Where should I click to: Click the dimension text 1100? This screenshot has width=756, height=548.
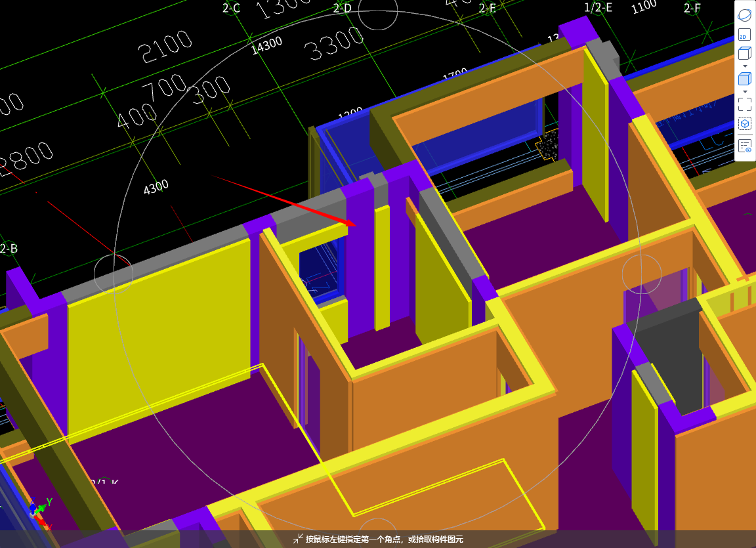pos(644,7)
